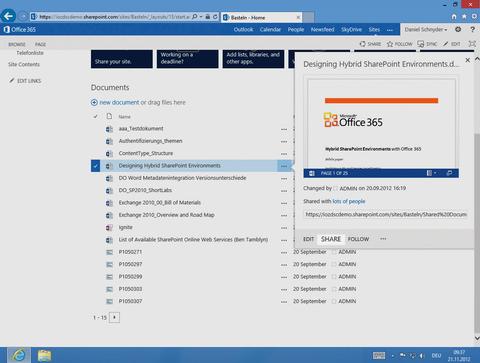Open People in top navigation
Viewport: 480px width, 363px height.
tap(296, 29)
